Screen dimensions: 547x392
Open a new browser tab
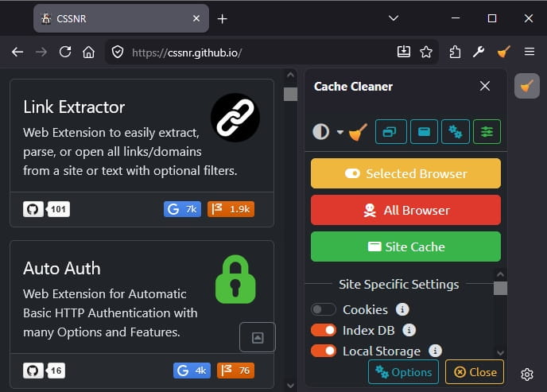[x=223, y=19]
